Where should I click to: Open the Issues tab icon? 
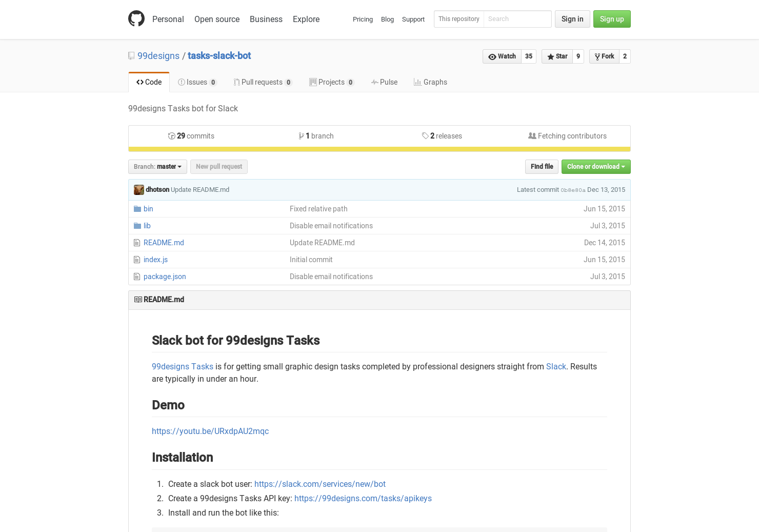pos(182,82)
